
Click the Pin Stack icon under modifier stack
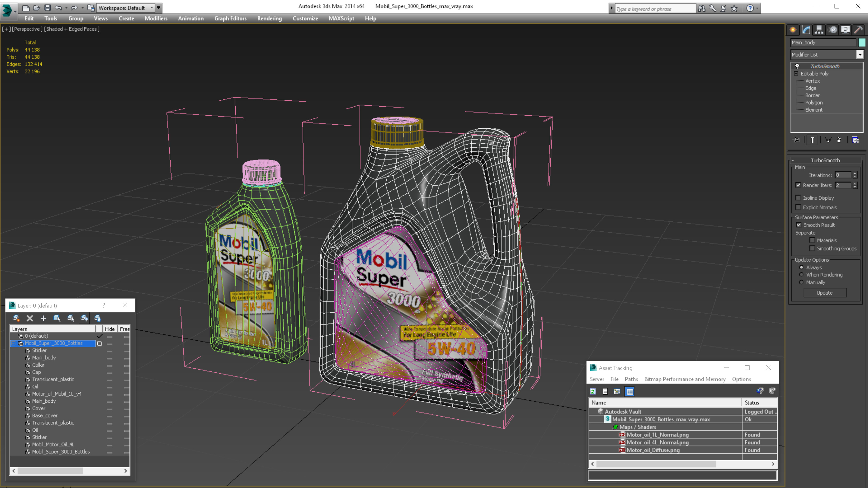point(796,140)
